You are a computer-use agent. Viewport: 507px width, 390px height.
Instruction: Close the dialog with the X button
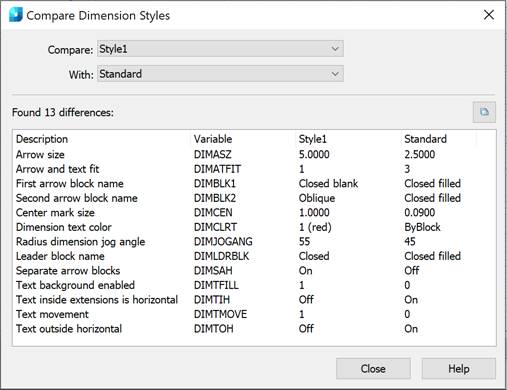pyautogui.click(x=489, y=15)
